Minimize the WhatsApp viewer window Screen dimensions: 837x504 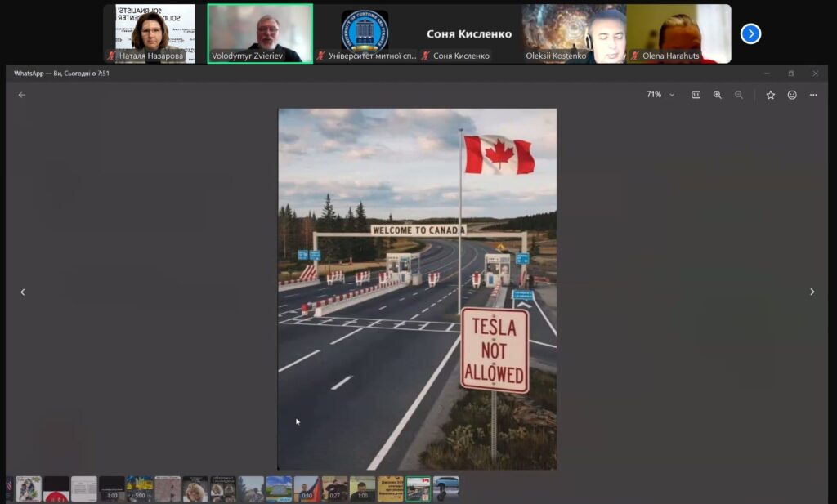pyautogui.click(x=767, y=74)
